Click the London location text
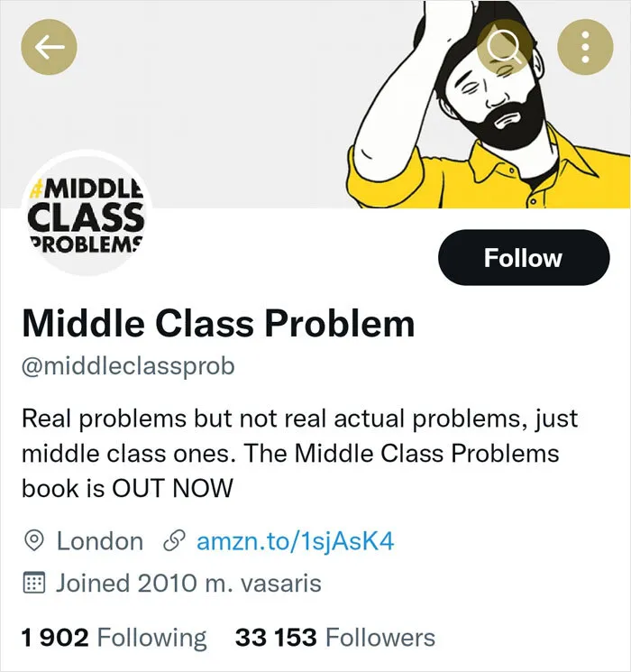Viewport: 631px width, 672px height. [100, 541]
